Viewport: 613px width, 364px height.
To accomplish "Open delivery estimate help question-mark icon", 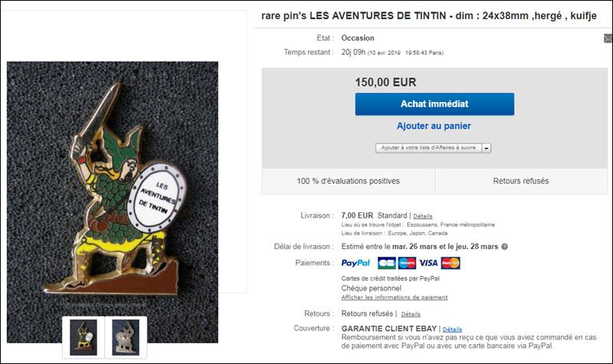I will [x=505, y=247].
